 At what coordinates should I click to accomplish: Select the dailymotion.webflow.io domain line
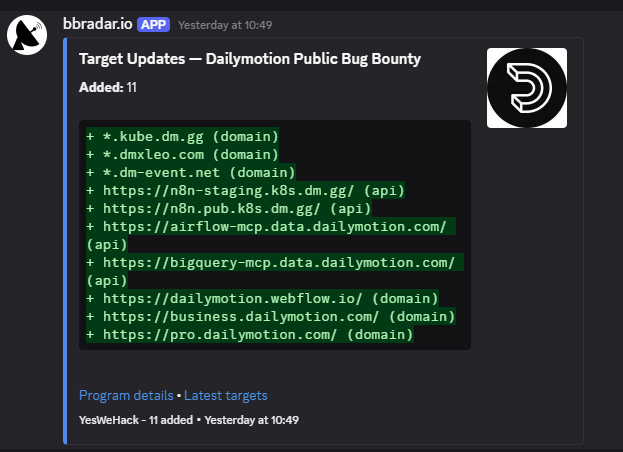(262, 298)
